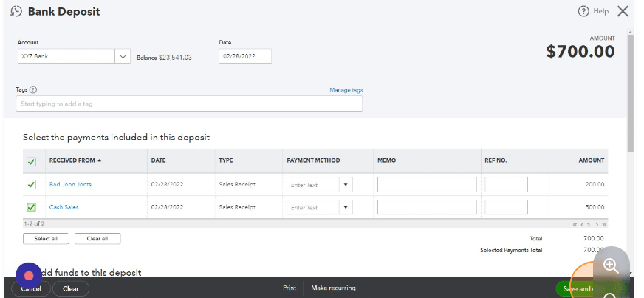The width and height of the screenshot is (644, 298).
Task: Go to previous page of payments list
Action: pyautogui.click(x=581, y=225)
